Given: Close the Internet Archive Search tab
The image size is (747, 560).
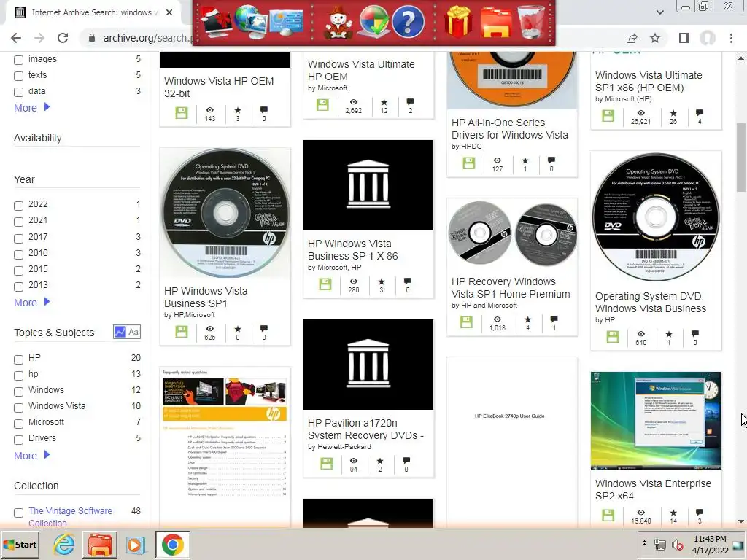Looking at the screenshot, I should point(169,12).
